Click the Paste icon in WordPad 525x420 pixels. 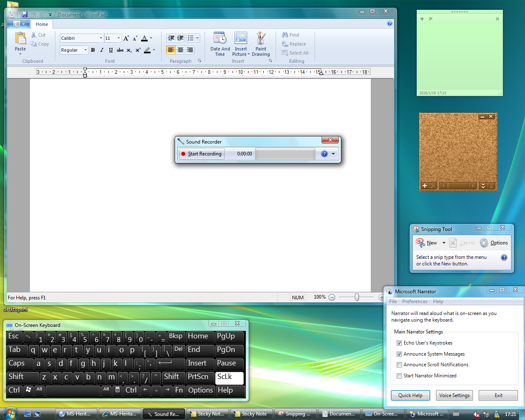coord(20,39)
